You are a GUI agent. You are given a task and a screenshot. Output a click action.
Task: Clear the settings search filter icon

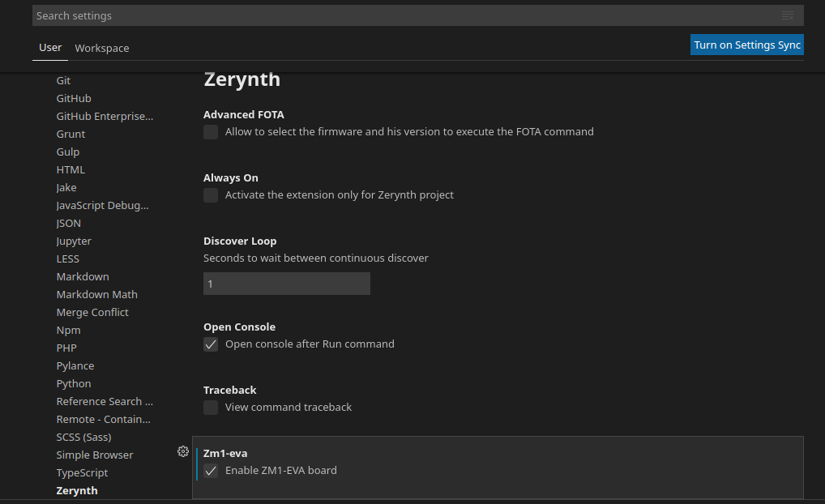787,15
